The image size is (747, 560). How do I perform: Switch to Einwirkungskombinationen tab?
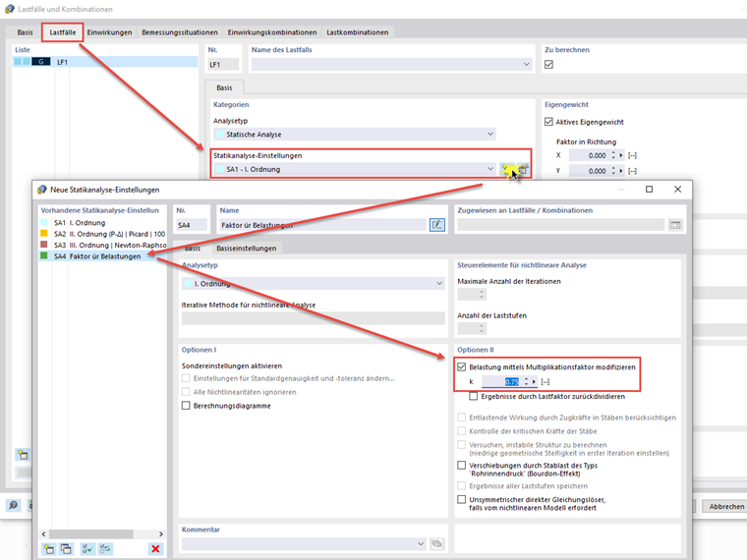[x=272, y=32]
